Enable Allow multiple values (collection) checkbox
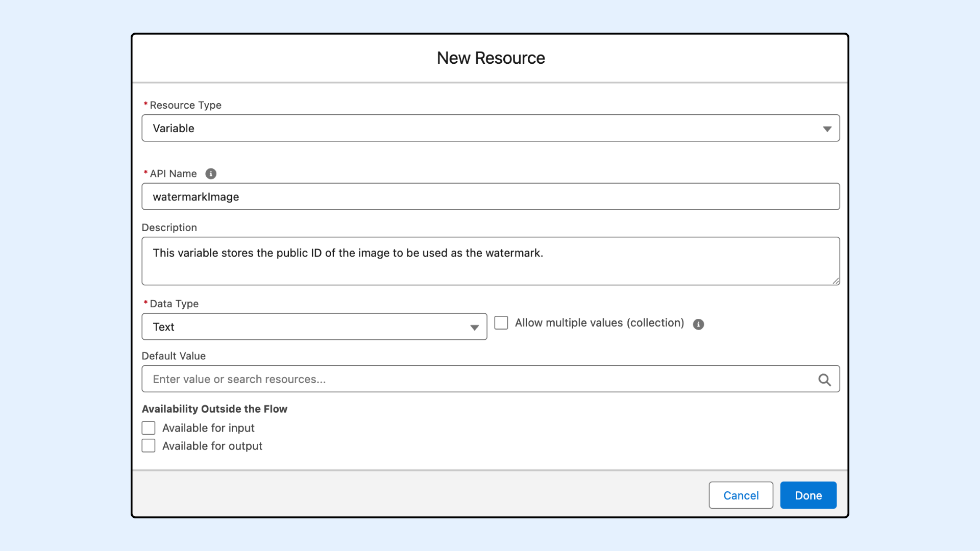Viewport: 980px width, 551px height. click(x=501, y=323)
